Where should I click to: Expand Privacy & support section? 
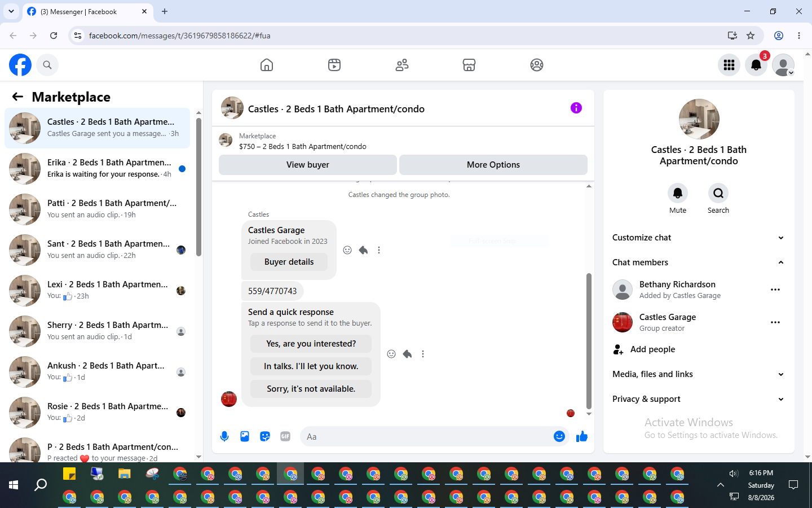tap(699, 399)
